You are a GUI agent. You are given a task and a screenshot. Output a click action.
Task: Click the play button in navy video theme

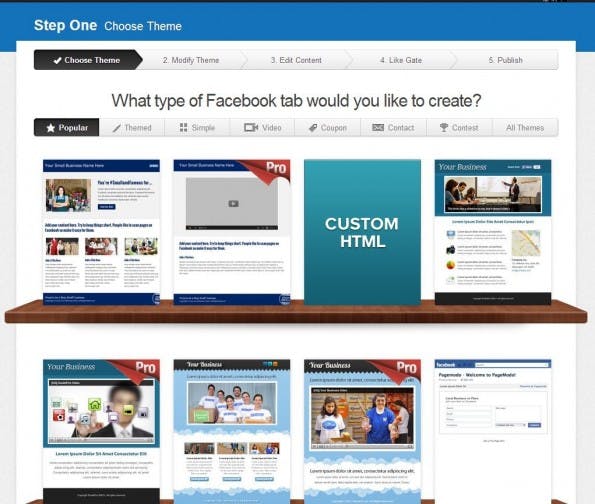(x=233, y=204)
